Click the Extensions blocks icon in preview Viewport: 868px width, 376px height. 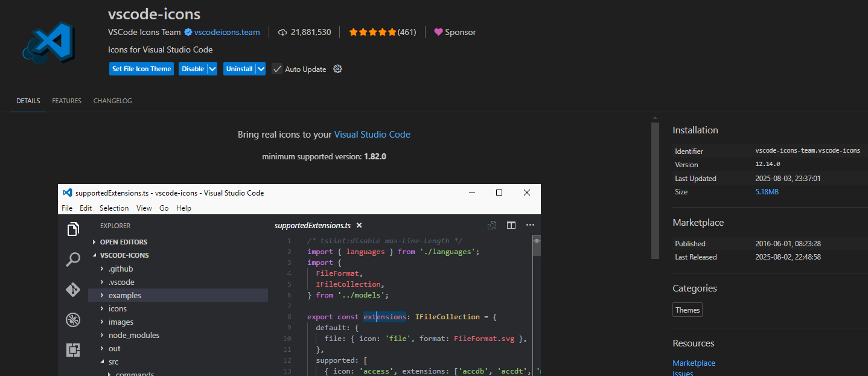(x=73, y=349)
